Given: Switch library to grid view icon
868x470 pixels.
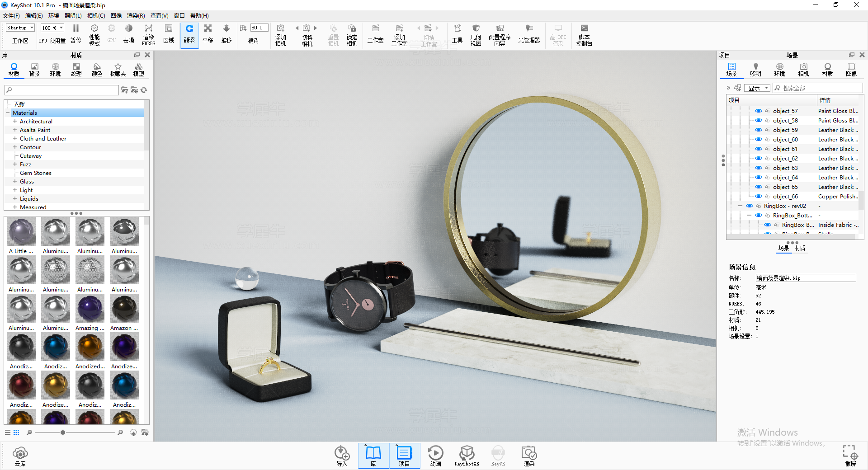Looking at the screenshot, I should (x=16, y=432).
